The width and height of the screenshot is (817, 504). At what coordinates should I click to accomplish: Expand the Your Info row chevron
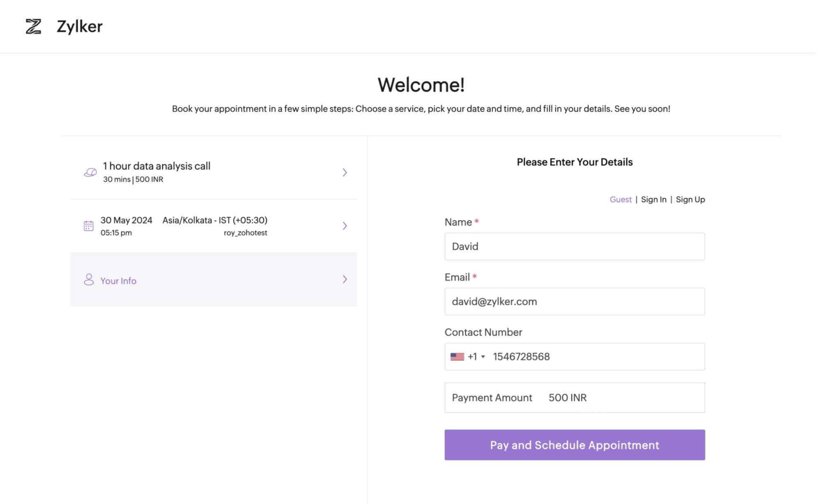(x=345, y=279)
